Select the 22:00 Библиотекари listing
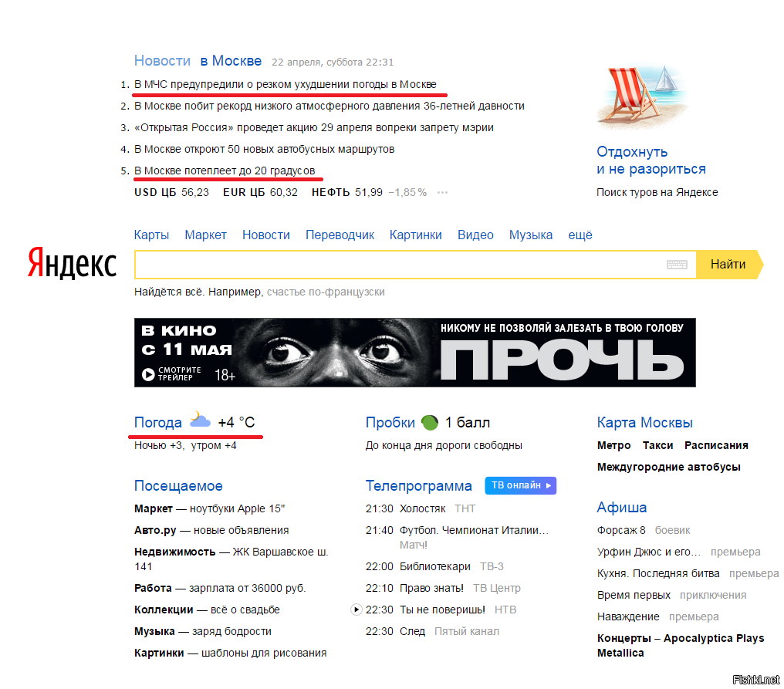784x689 pixels. [x=434, y=566]
